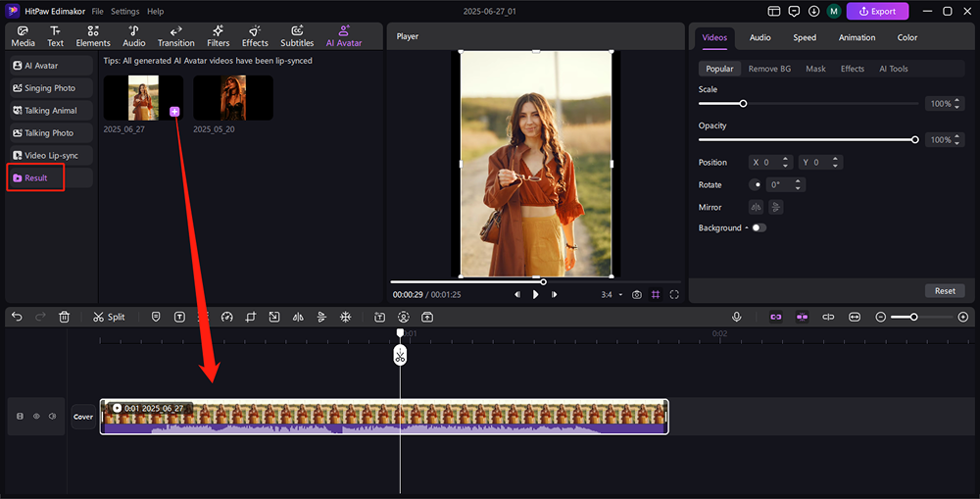This screenshot has width=980, height=499.
Task: Take a snapshot with camera icon
Action: click(636, 294)
